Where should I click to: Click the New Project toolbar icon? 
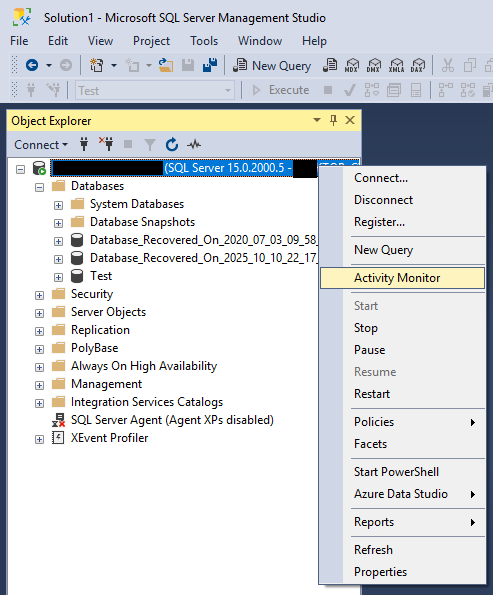click(96, 65)
